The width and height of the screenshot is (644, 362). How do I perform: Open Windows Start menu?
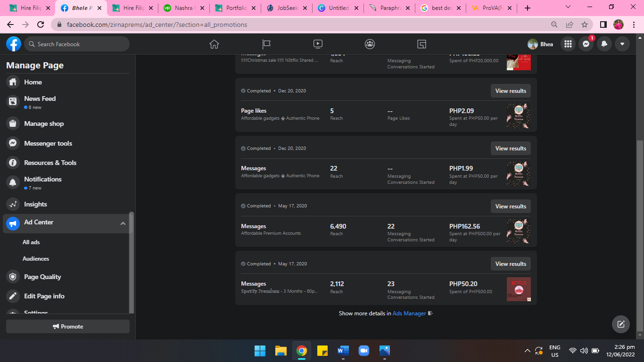(260, 351)
